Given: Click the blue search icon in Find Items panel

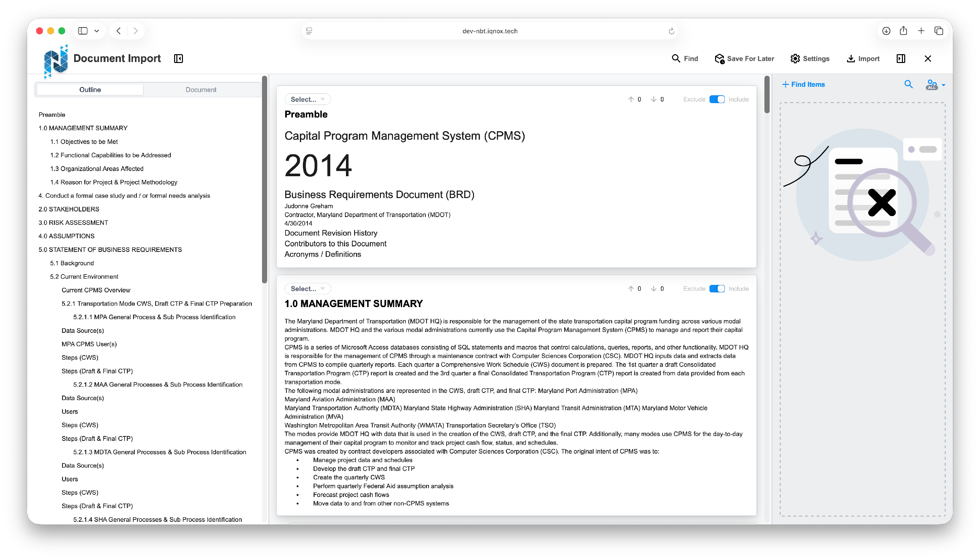Looking at the screenshot, I should click(908, 84).
